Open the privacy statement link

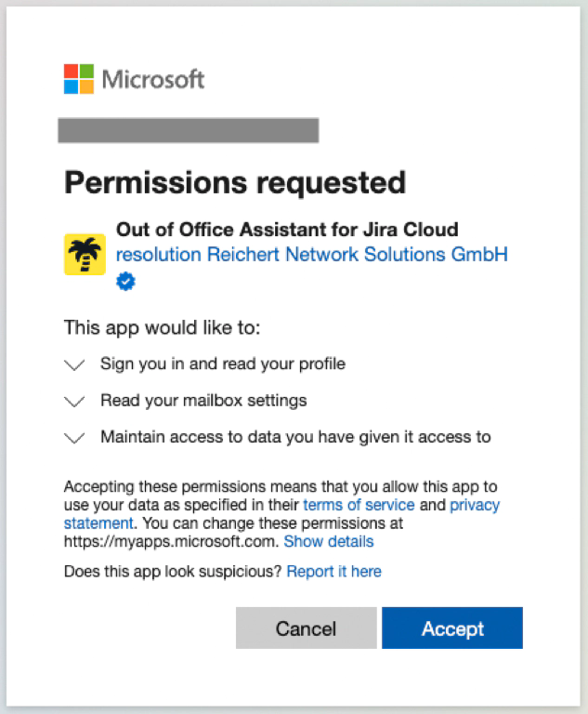tap(474, 505)
